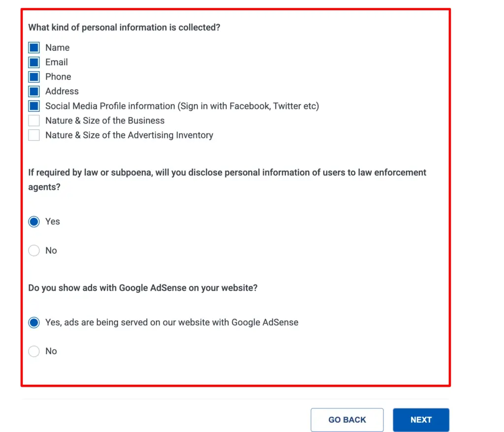Uncheck the Name checkbox

(33, 47)
